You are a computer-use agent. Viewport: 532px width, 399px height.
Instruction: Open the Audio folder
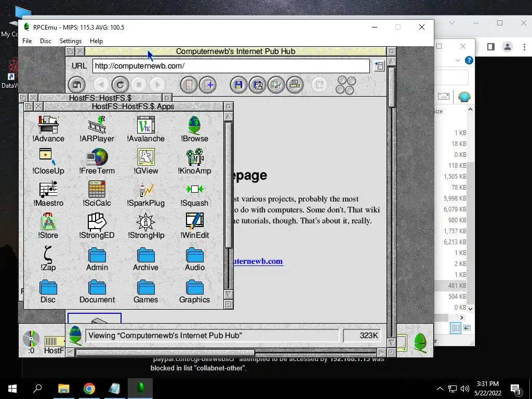(194, 259)
